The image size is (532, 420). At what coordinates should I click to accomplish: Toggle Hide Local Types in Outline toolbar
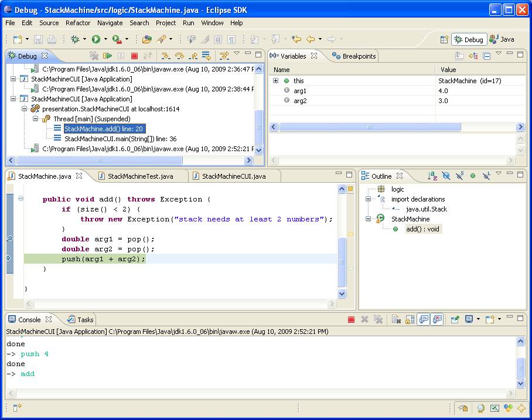point(486,176)
